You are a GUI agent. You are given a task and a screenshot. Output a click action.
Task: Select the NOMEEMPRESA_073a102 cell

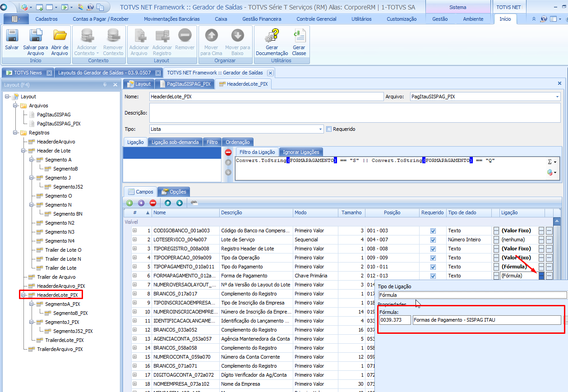pos(185,384)
